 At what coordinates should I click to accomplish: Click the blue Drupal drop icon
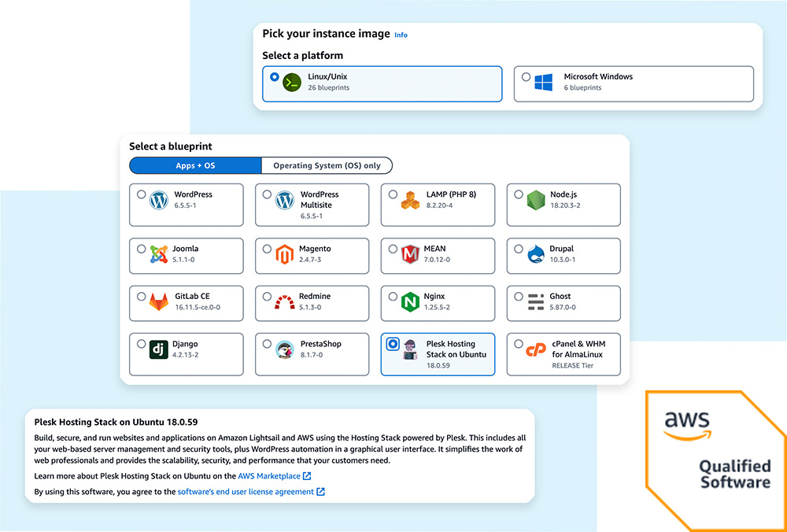tap(536, 254)
